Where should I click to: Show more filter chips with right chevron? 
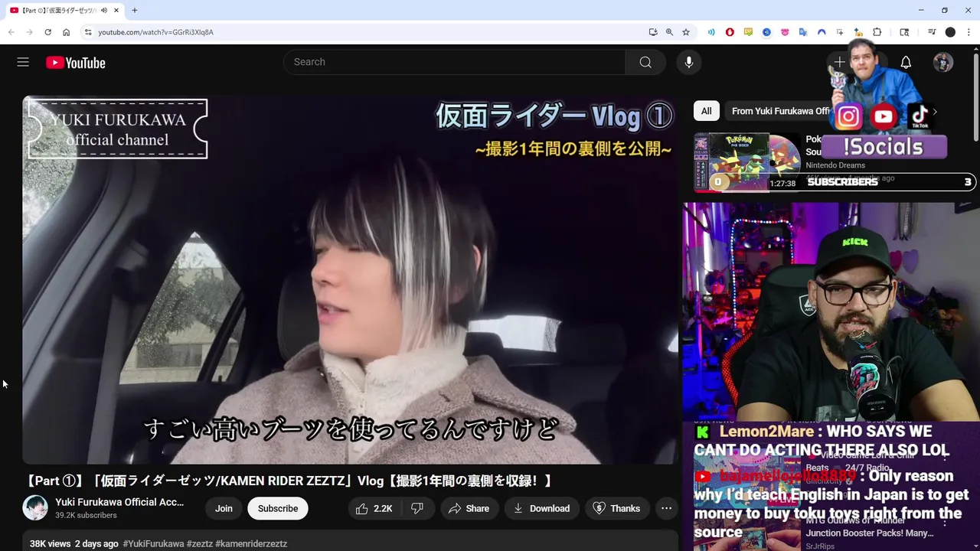935,112
